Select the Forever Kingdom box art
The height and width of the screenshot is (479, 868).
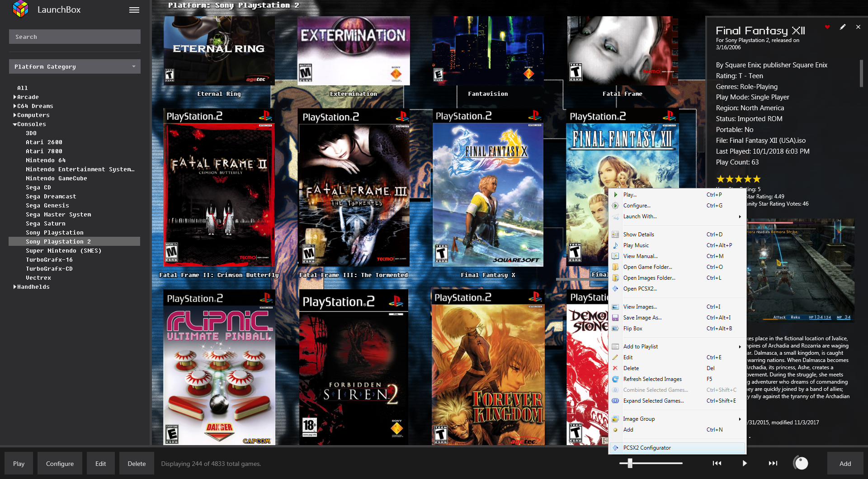(488, 367)
